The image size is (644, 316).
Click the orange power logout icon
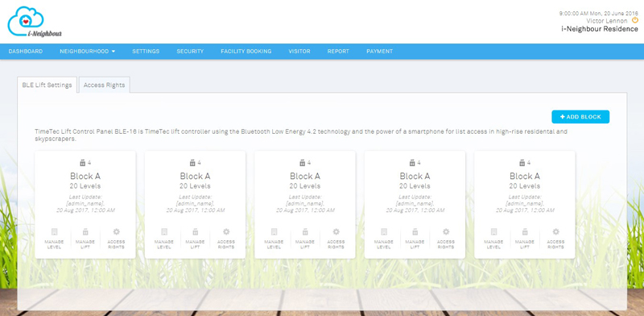click(635, 20)
